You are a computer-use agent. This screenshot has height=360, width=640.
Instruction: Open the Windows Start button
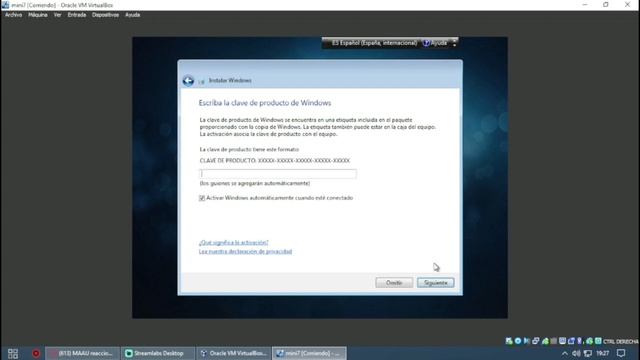pyautogui.click(x=13, y=353)
